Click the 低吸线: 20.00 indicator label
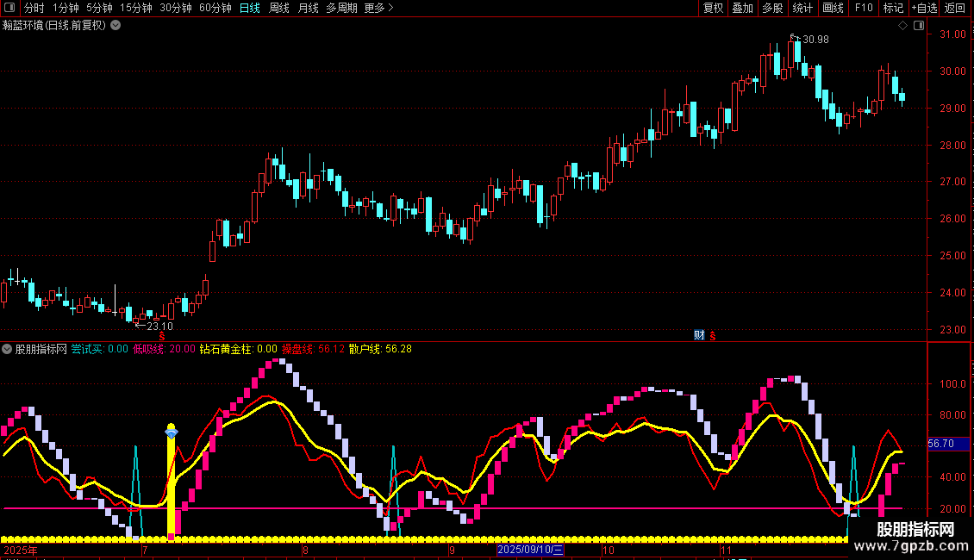 point(164,350)
